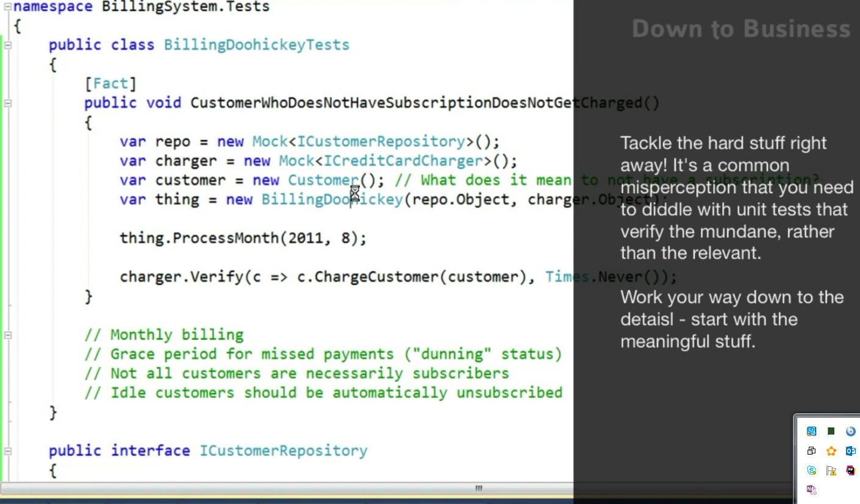Click the blue circular 'b' tray icon

click(x=850, y=431)
